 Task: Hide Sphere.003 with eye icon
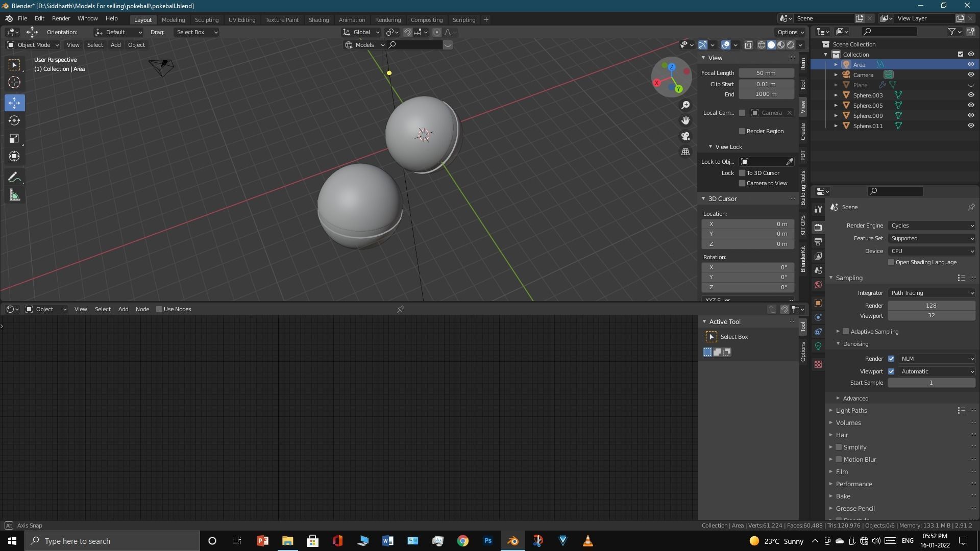coord(971,95)
